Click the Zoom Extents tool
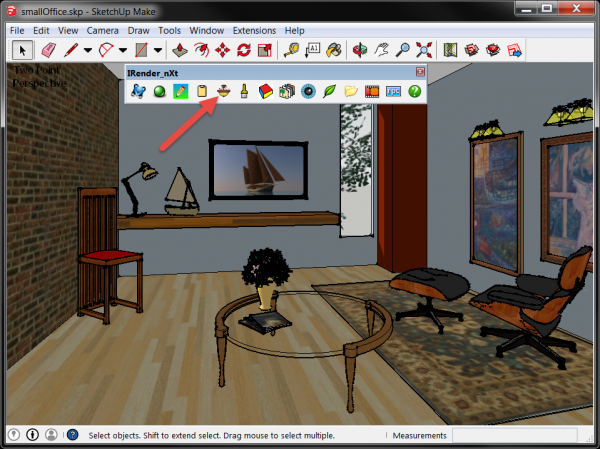Screen dimensions: 600x449 click(x=424, y=50)
